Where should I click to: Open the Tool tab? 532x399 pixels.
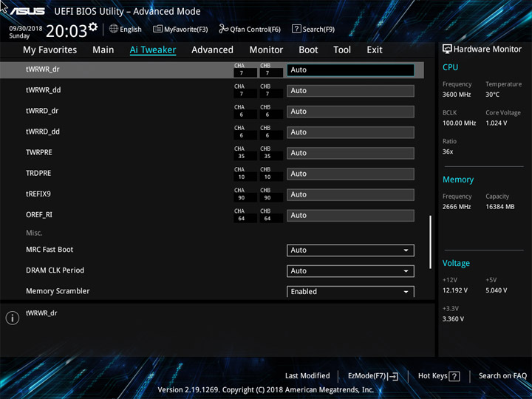click(342, 50)
